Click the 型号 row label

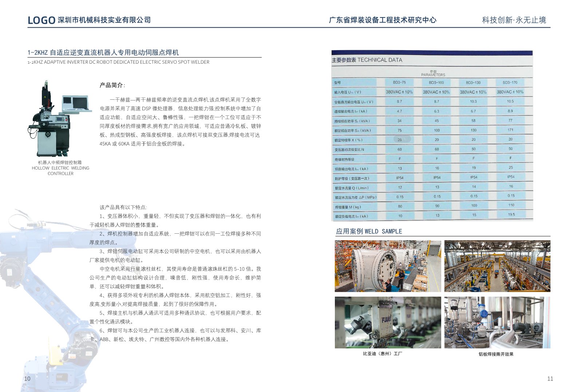(x=338, y=83)
